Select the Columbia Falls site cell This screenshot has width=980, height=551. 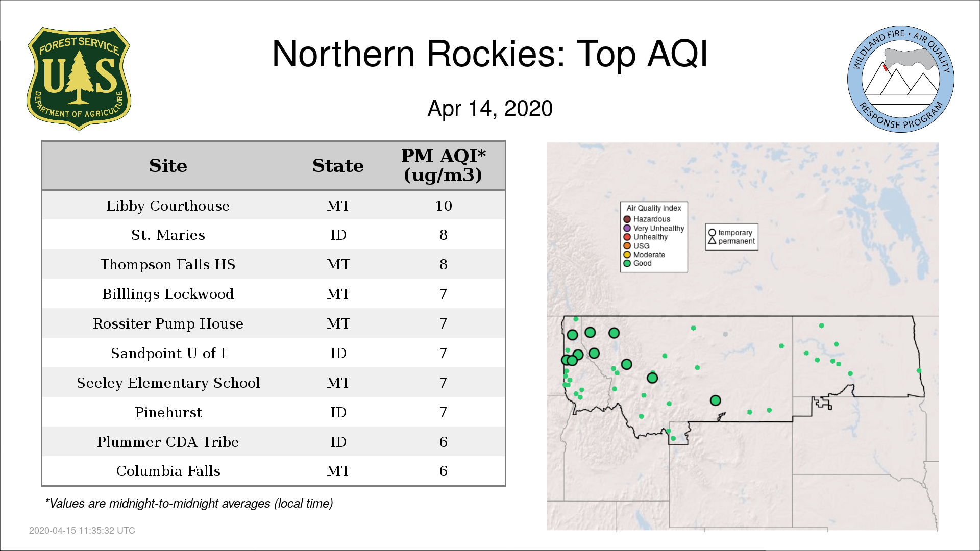(168, 471)
